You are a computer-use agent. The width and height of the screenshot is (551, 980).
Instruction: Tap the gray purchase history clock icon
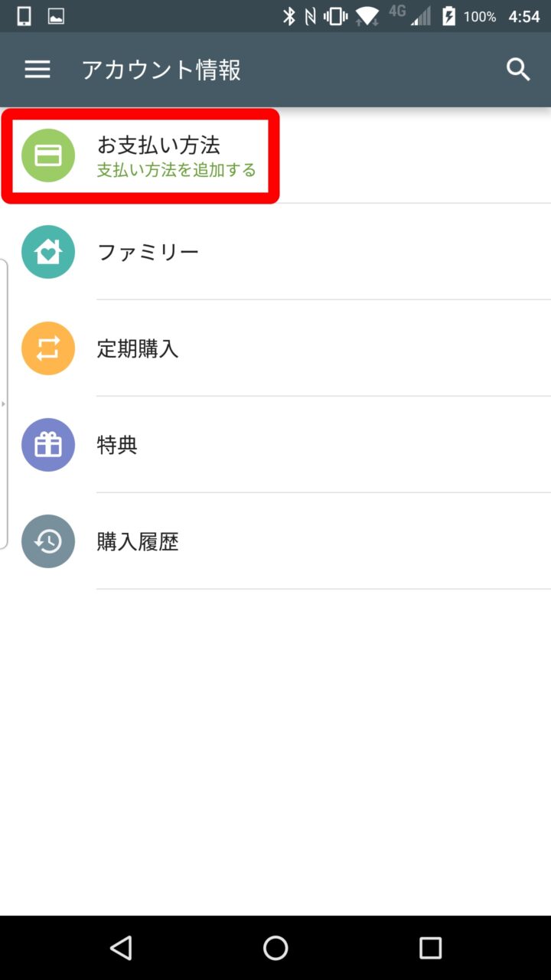(48, 541)
